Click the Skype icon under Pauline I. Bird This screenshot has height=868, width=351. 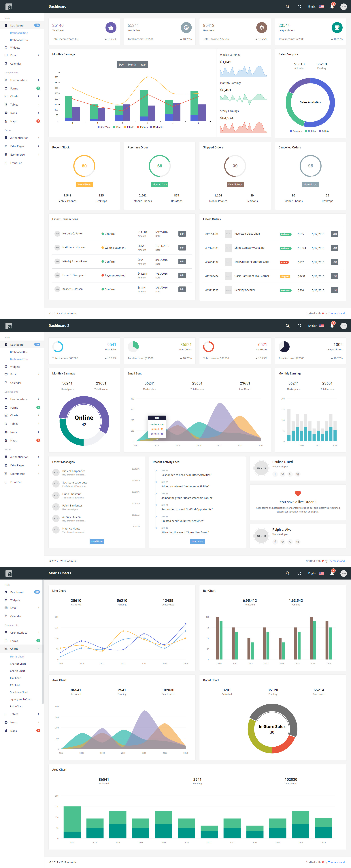[298, 474]
